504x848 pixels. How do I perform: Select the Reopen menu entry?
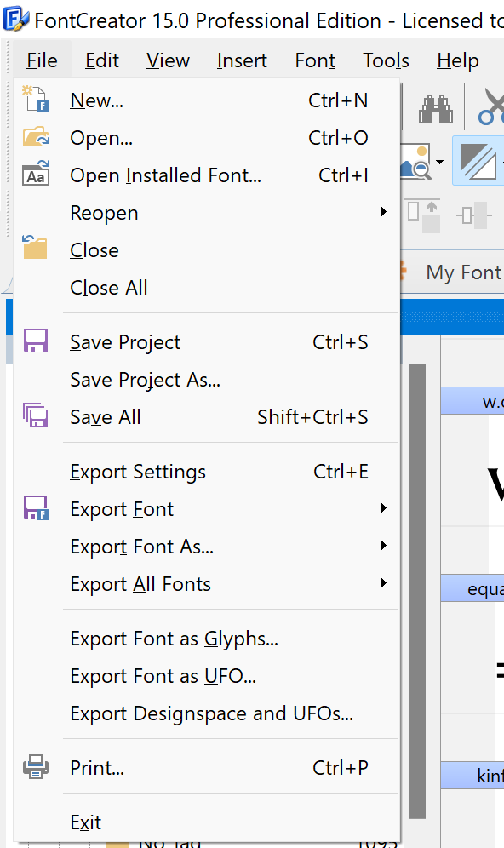click(x=207, y=213)
